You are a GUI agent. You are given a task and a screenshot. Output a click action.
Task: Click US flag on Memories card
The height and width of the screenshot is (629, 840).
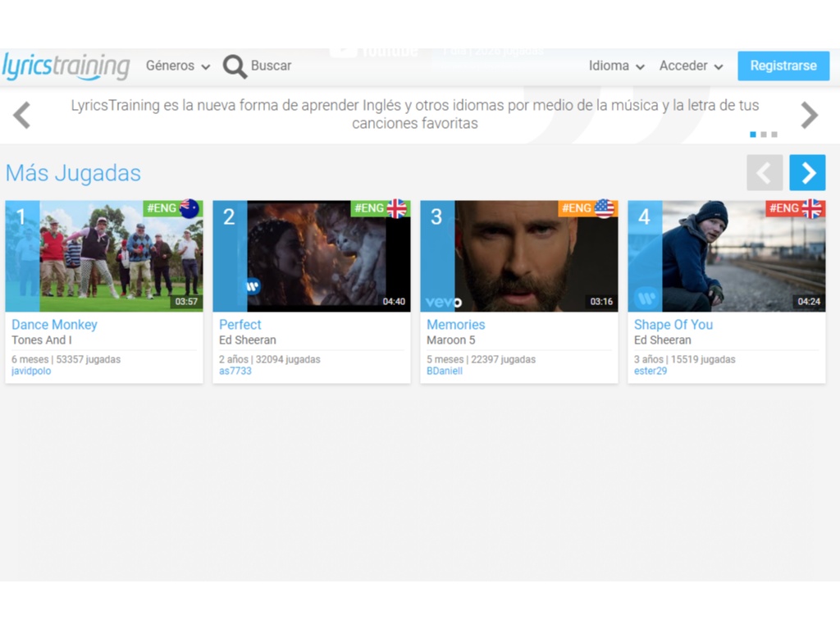pos(605,208)
